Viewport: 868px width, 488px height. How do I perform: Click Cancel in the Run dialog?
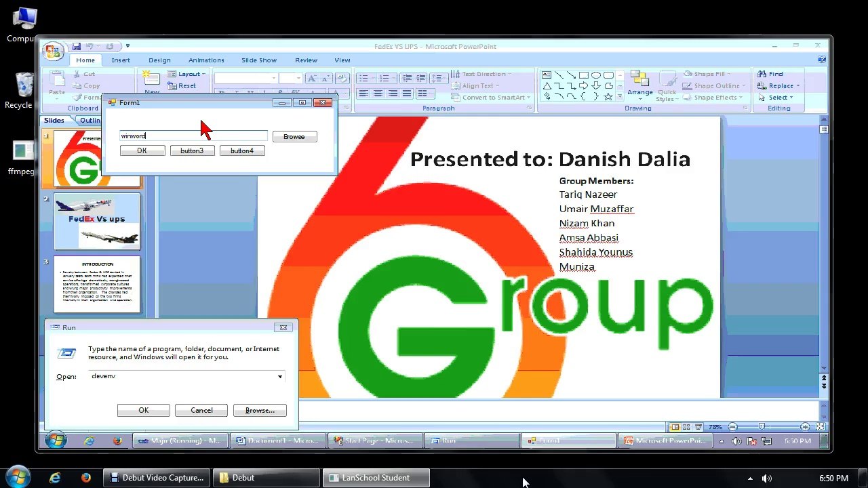coord(201,410)
